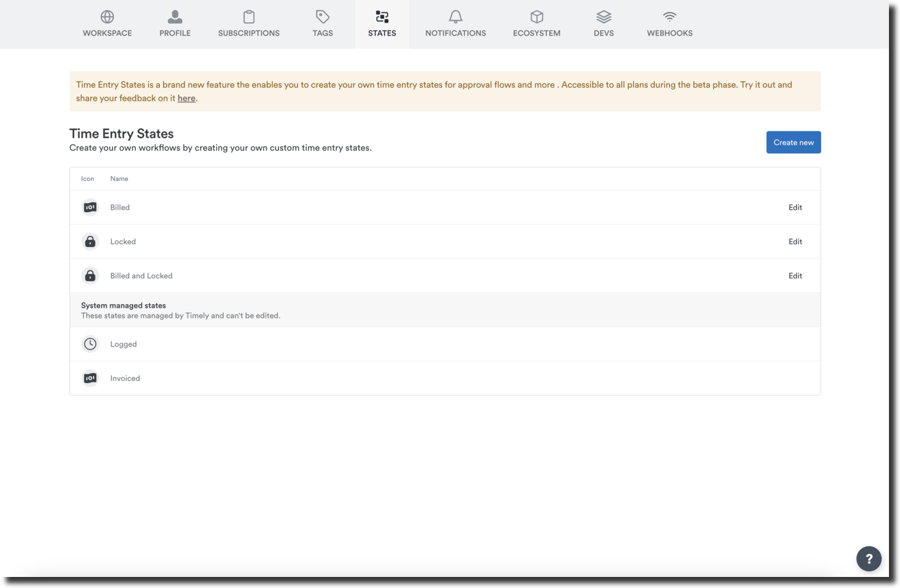Open Tags settings via the tag icon
Viewport: 900px width, 588px height.
(322, 17)
